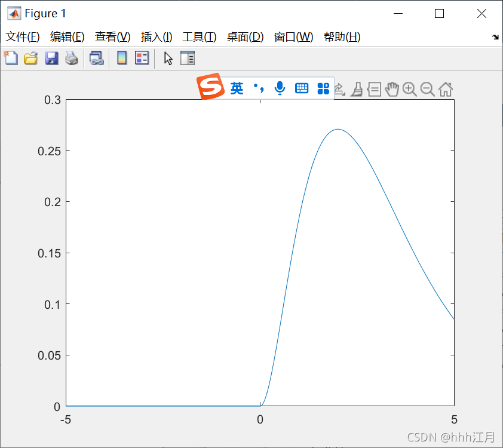Select the Pan hand tool
This screenshot has width=503, height=448.
tap(392, 90)
